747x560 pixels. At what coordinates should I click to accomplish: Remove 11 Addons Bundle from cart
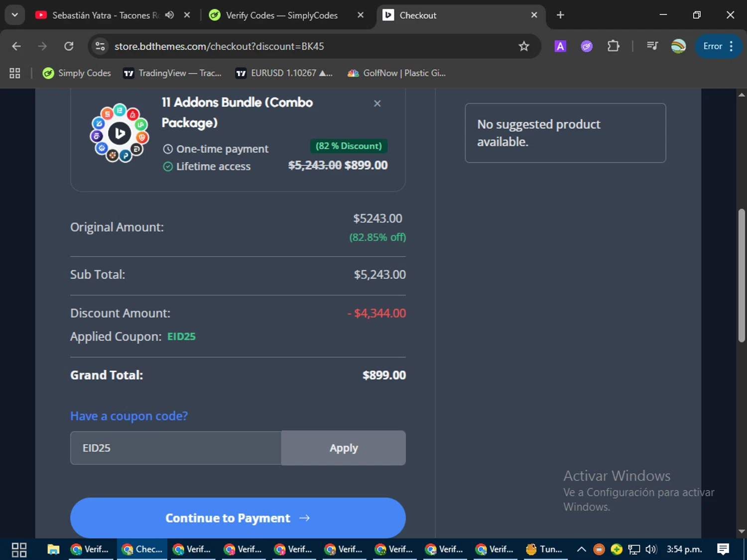377,104
